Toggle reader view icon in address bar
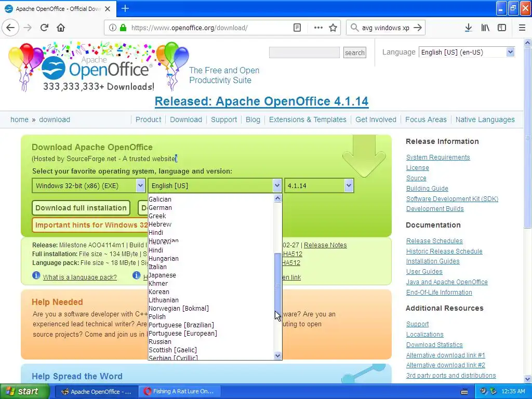 297,28
